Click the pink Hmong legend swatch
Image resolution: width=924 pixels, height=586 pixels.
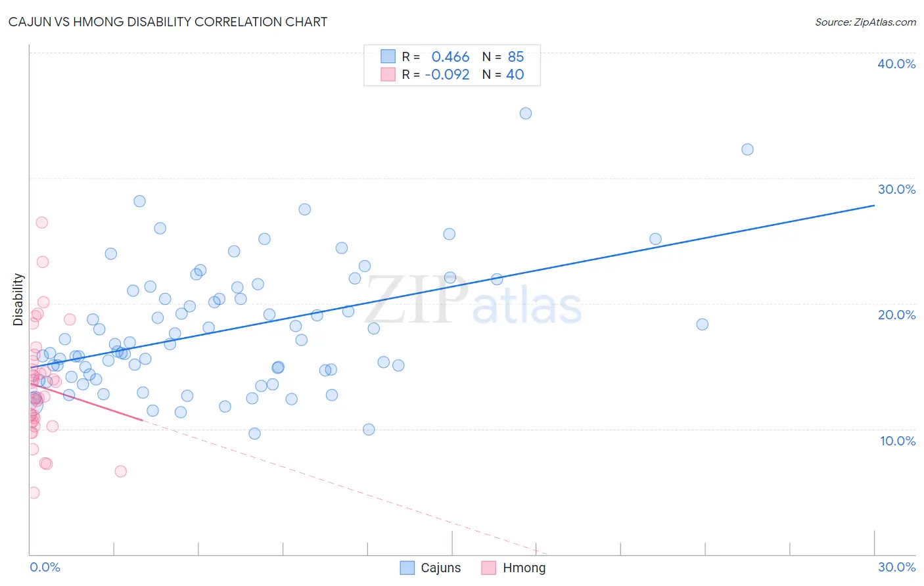[488, 568]
